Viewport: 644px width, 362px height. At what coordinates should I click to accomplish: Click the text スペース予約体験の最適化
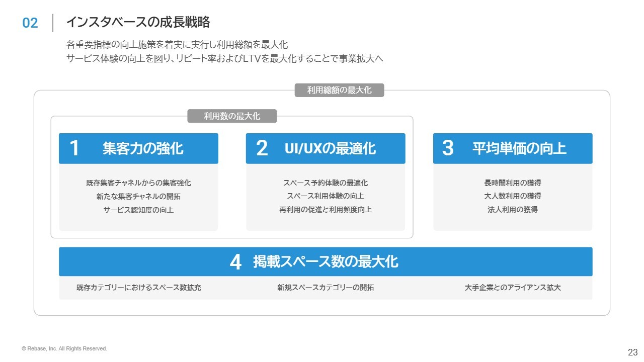point(326,183)
